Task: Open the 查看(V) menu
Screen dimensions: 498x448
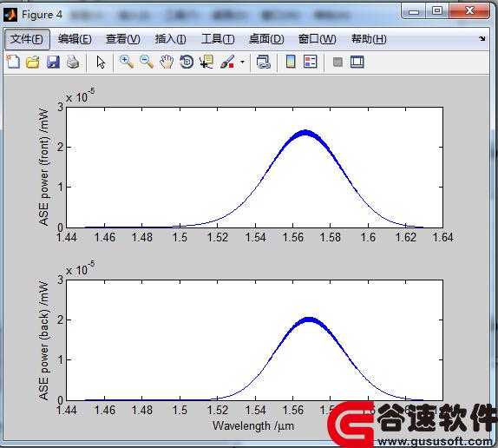Action: point(123,39)
